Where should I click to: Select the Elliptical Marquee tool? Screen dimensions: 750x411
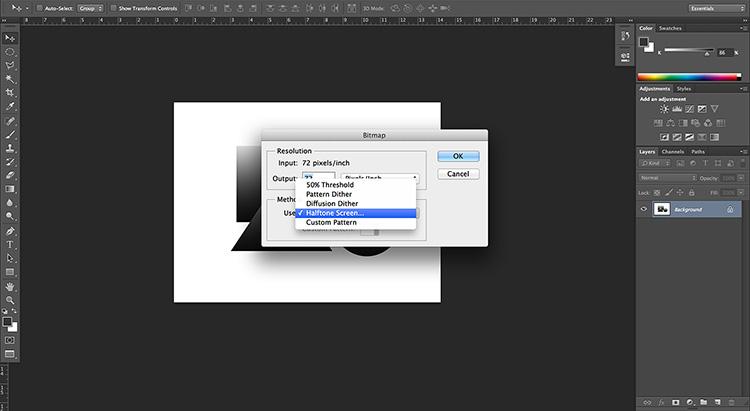10,51
